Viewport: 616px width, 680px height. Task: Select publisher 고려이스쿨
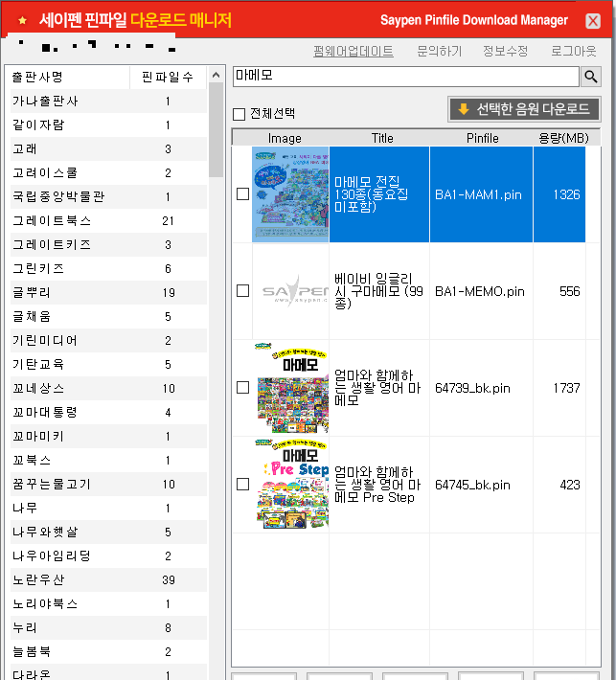pos(108,172)
